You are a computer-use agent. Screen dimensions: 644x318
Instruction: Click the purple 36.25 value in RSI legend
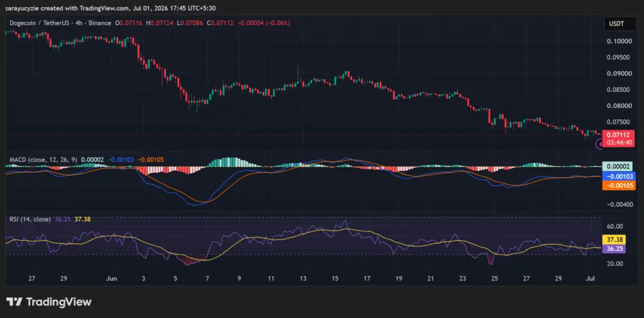[x=62, y=219]
